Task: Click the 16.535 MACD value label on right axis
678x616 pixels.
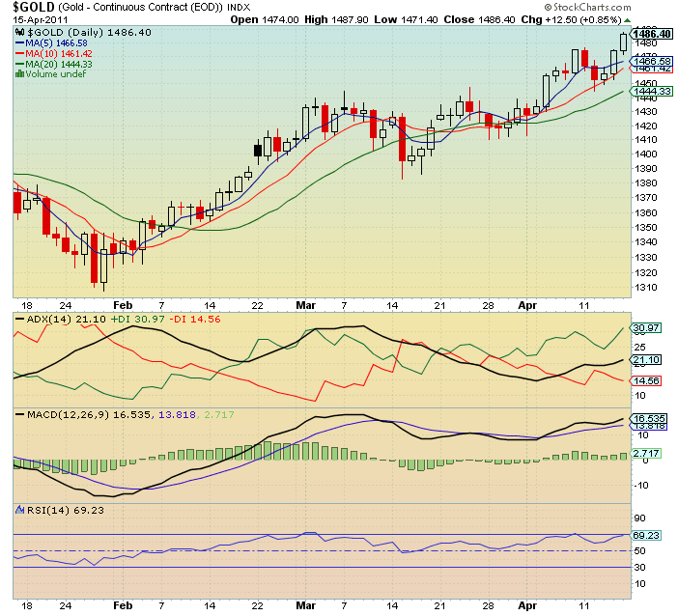Action: (646, 418)
